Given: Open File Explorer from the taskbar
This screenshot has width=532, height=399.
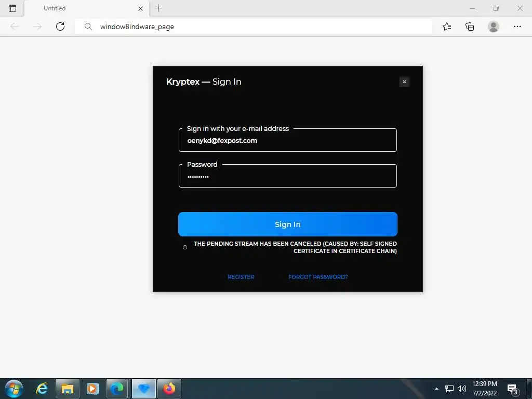Looking at the screenshot, I should click(67, 389).
